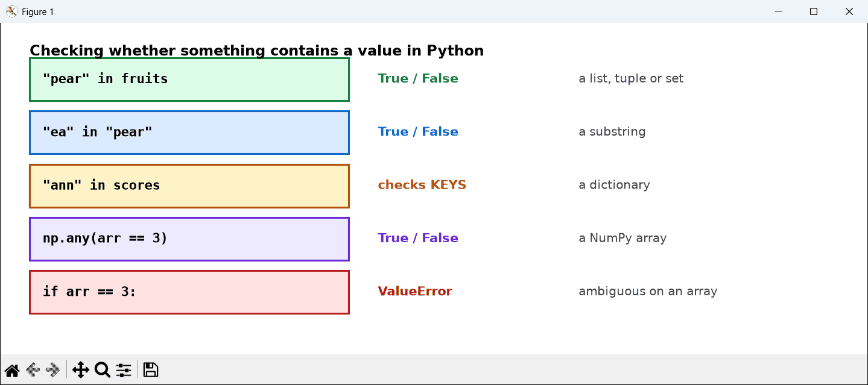Click the purple box 'np.any(arr == 3)'

[x=189, y=239]
